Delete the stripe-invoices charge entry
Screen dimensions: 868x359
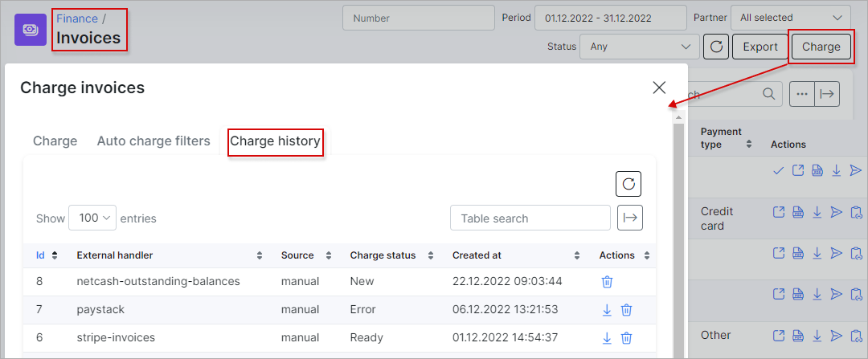(x=627, y=338)
